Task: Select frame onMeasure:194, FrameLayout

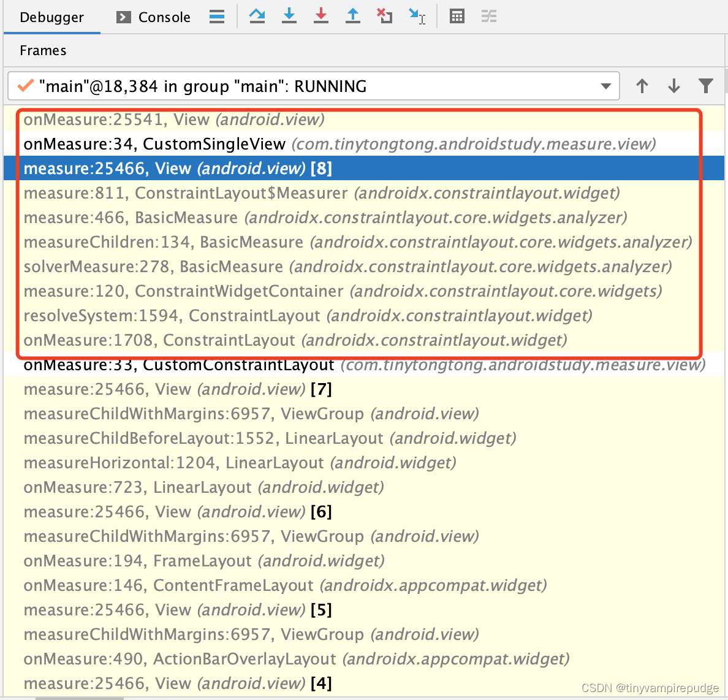Action: (x=364, y=561)
